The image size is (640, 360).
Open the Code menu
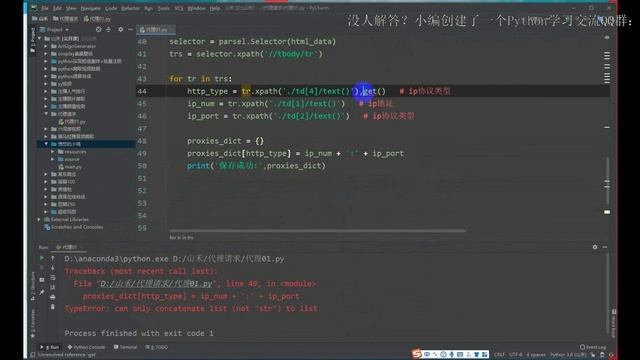(111, 8)
